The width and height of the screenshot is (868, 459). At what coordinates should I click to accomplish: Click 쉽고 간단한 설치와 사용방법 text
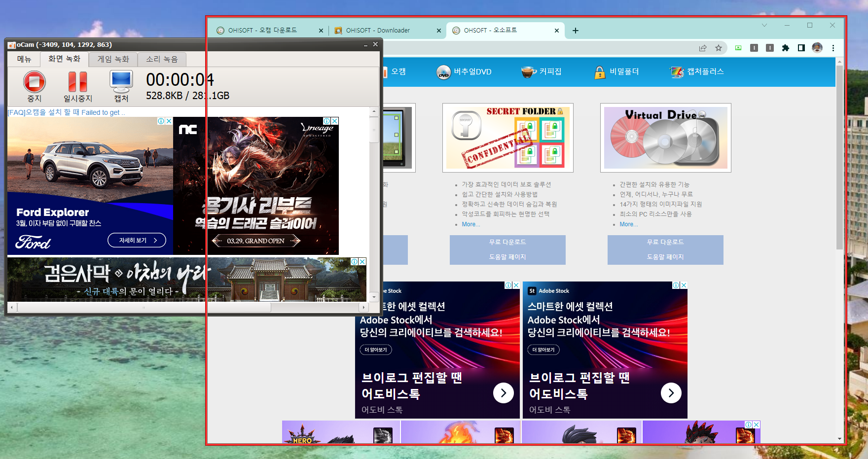click(500, 194)
